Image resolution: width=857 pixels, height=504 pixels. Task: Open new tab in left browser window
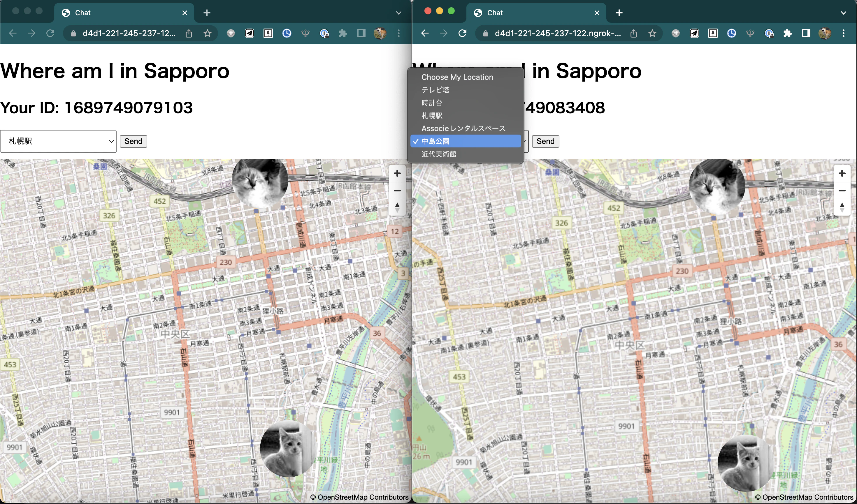[x=207, y=13]
